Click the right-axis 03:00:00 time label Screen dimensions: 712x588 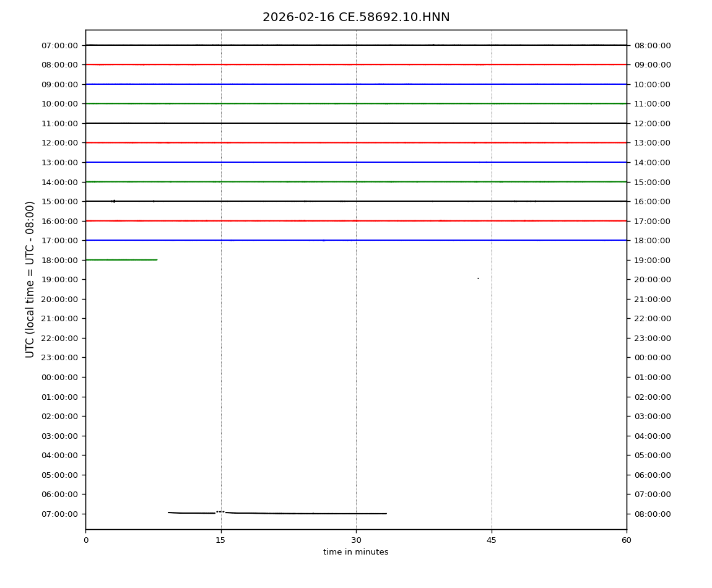[x=652, y=417]
